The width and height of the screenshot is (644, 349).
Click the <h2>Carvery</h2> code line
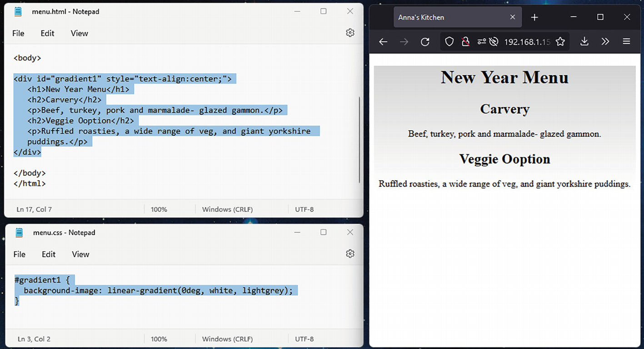(x=64, y=100)
